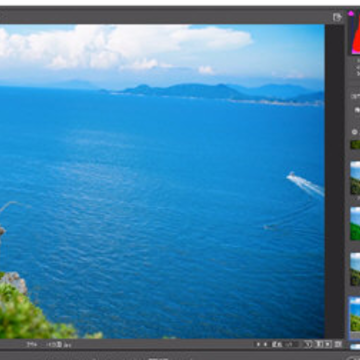The height and width of the screenshot is (360, 360).
Task: Select the blue-outlined thumbnail in the right strip
Action: coord(355,318)
